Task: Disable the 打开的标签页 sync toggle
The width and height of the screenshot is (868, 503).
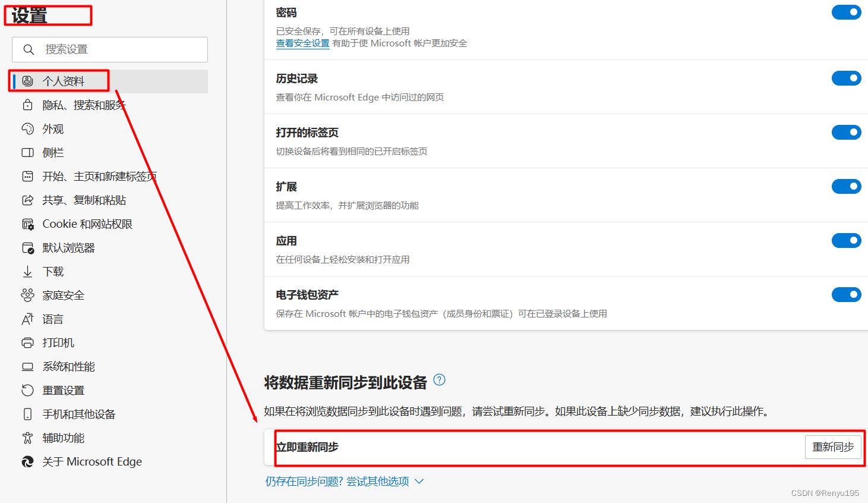Action: point(846,132)
